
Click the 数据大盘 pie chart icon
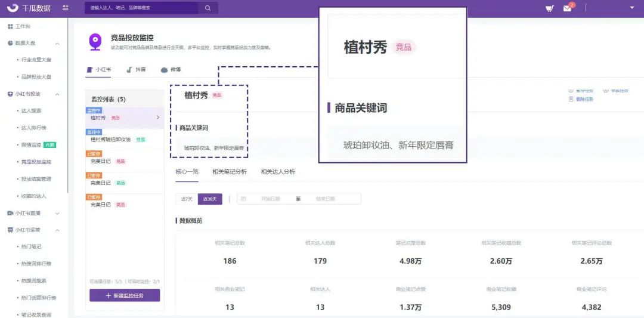point(10,43)
